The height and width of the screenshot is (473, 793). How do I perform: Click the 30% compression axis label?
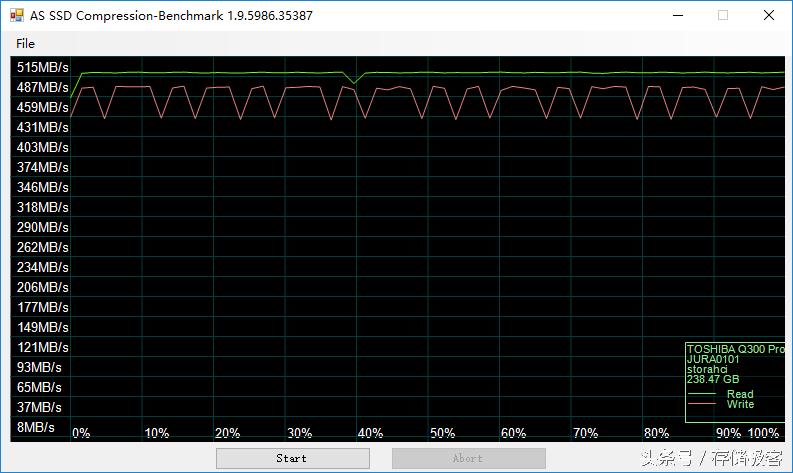point(299,434)
